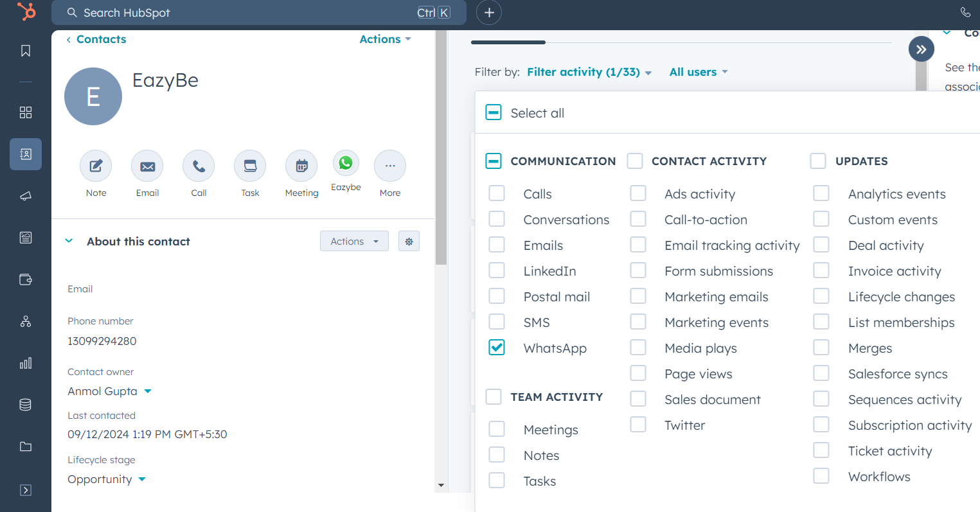Check the Marketing emails checkbox
The width and height of the screenshot is (980, 512).
coord(638,296)
